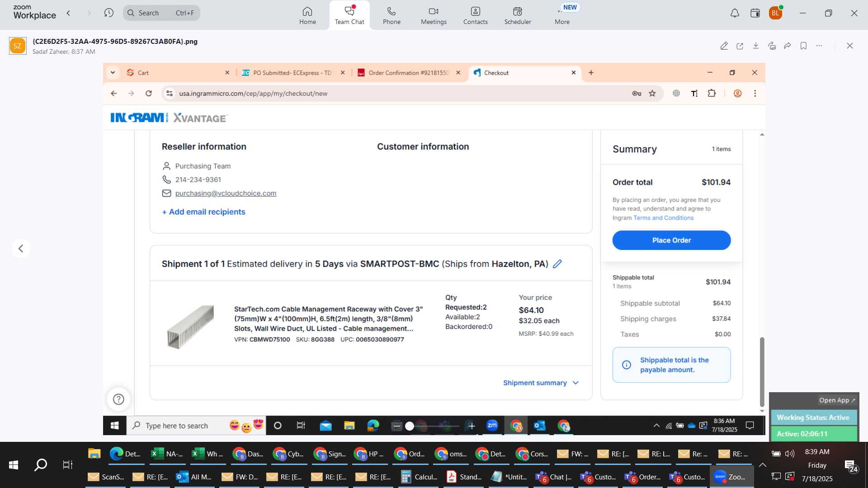
Task: Open Zoom calendar icon
Action: (755, 14)
